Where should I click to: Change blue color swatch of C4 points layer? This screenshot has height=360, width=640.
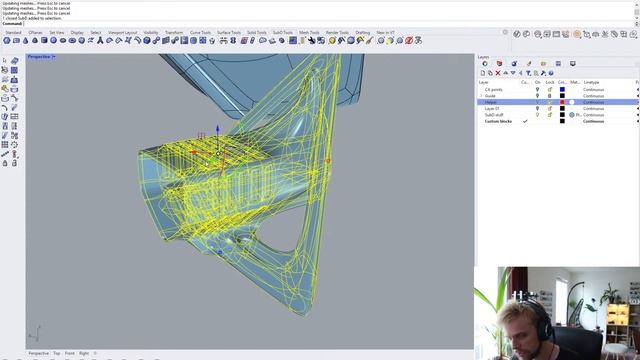click(562, 89)
